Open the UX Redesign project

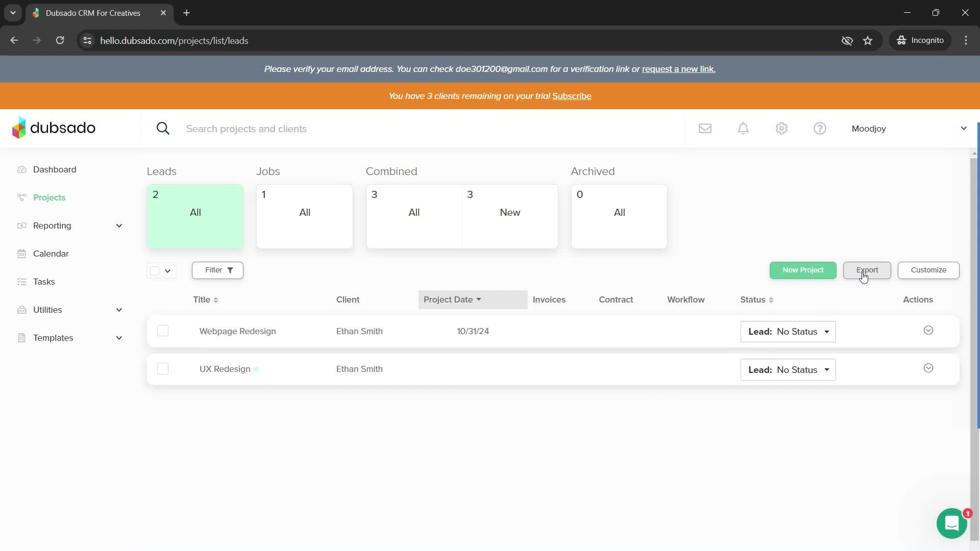tap(225, 369)
